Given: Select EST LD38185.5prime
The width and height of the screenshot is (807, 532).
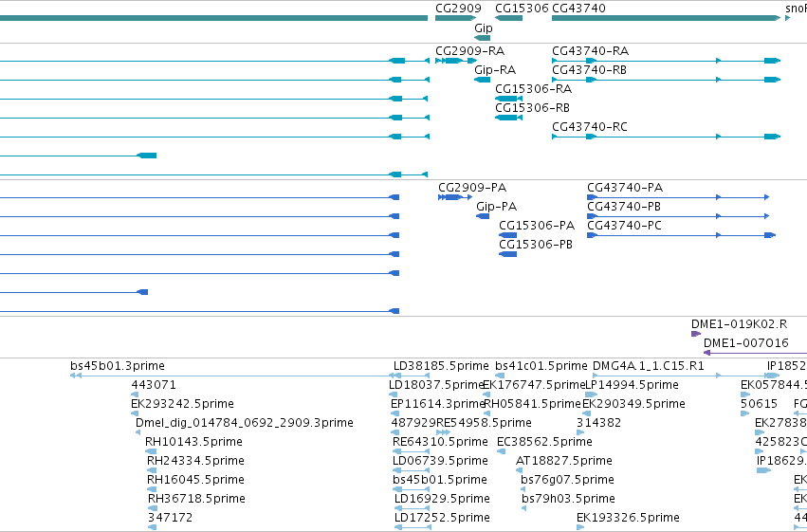Looking at the screenshot, I should tap(441, 366).
